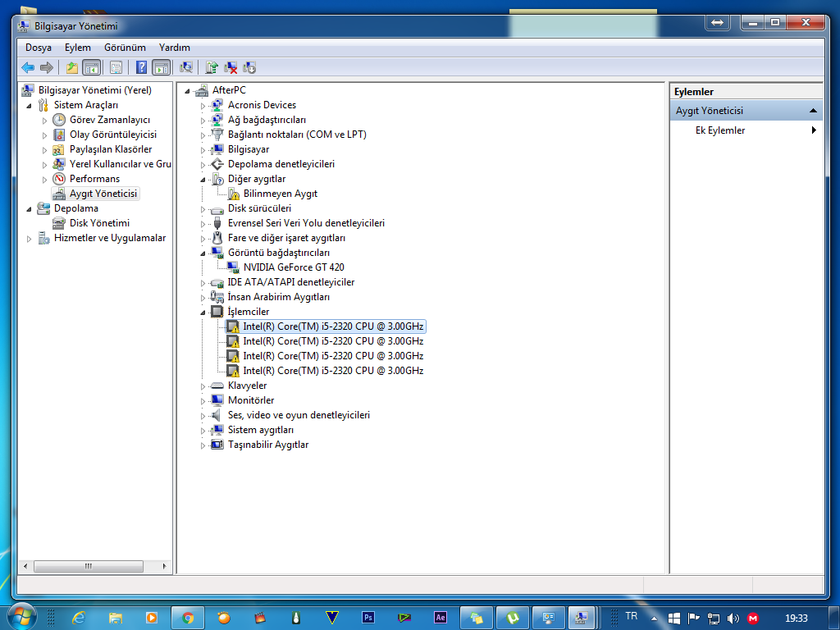Select Ses, video ve oyun denetleyicileri
The image size is (840, 630).
pyautogui.click(x=299, y=414)
